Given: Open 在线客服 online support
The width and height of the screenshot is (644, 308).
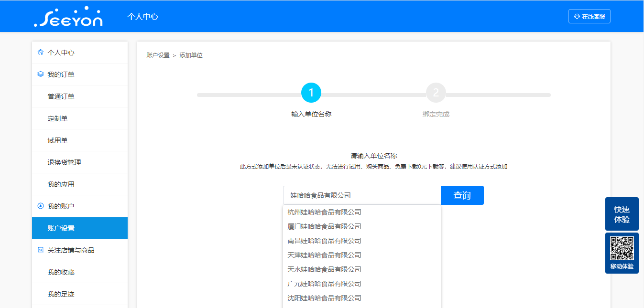Looking at the screenshot, I should coord(589,16).
